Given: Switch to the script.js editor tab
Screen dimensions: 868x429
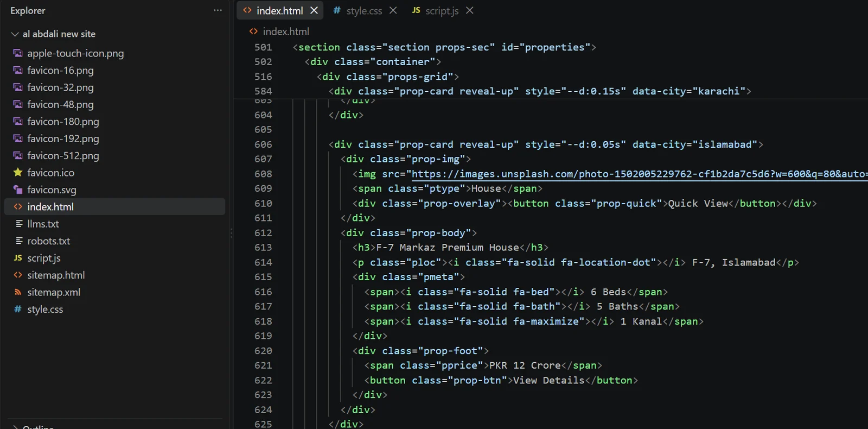Looking at the screenshot, I should point(442,11).
